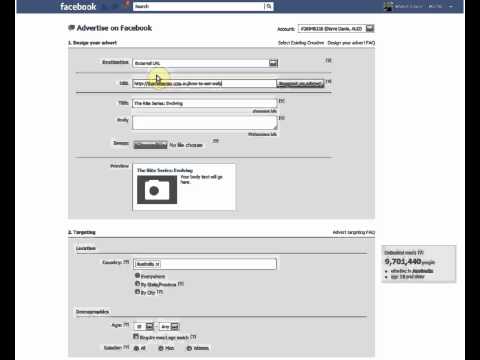Open the account menu arrow in top bar
The image size is (480, 360).
coord(451,7)
